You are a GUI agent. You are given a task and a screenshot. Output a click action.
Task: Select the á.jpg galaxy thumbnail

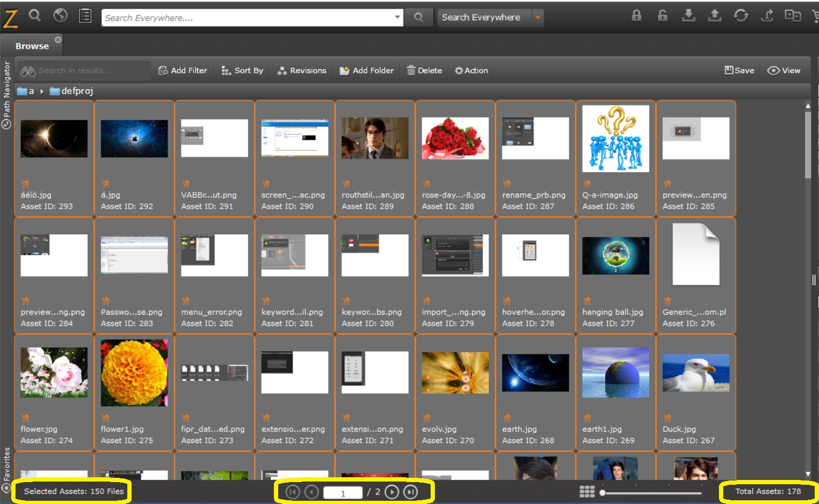134,139
